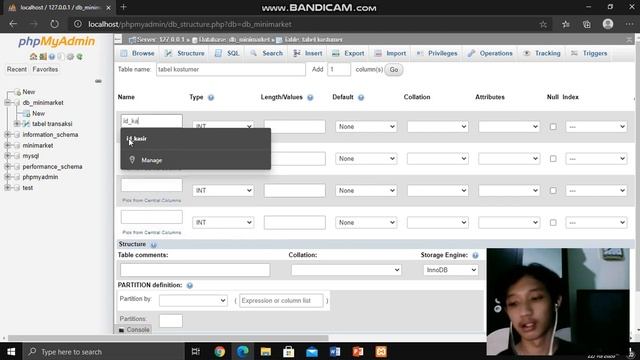Click the help icon beside PARTITION definition

[x=190, y=285]
